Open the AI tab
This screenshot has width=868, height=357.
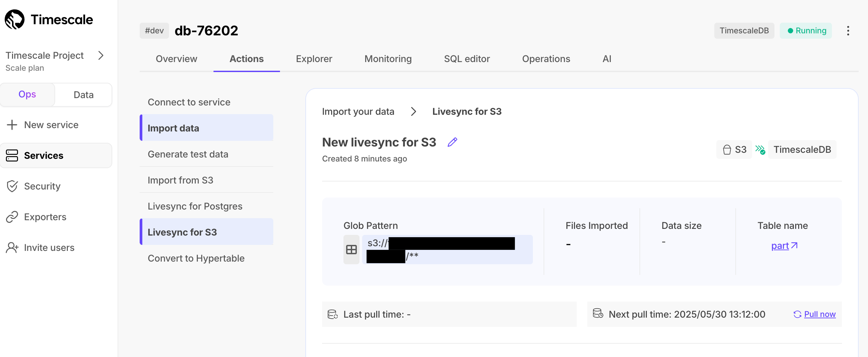[x=606, y=58]
